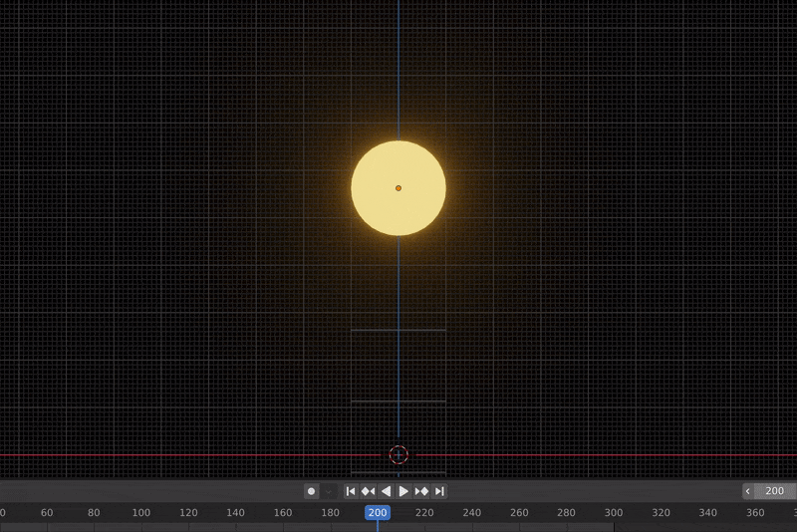The height and width of the screenshot is (532, 797).
Task: Move the timeline to frame 300
Action: [x=614, y=513]
